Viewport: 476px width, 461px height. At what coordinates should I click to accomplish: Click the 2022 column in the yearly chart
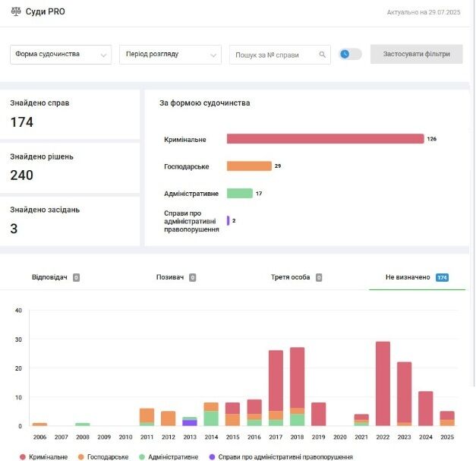(x=383, y=384)
